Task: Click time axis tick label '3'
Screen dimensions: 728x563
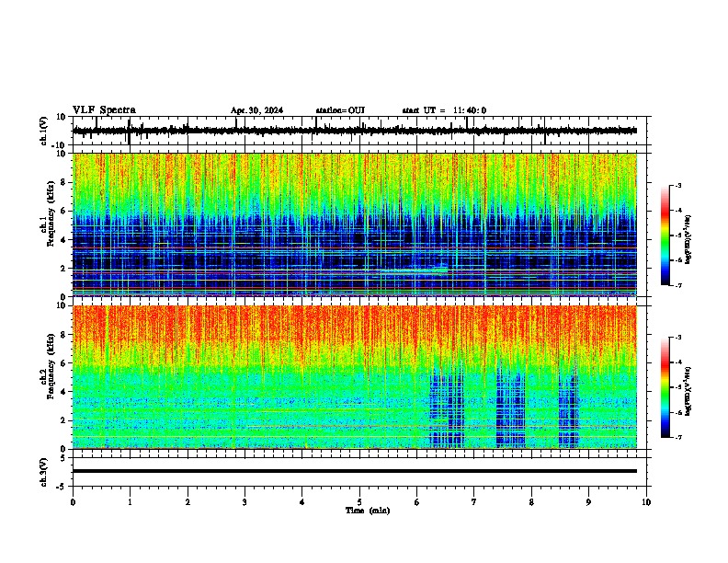Action: pyautogui.click(x=245, y=502)
